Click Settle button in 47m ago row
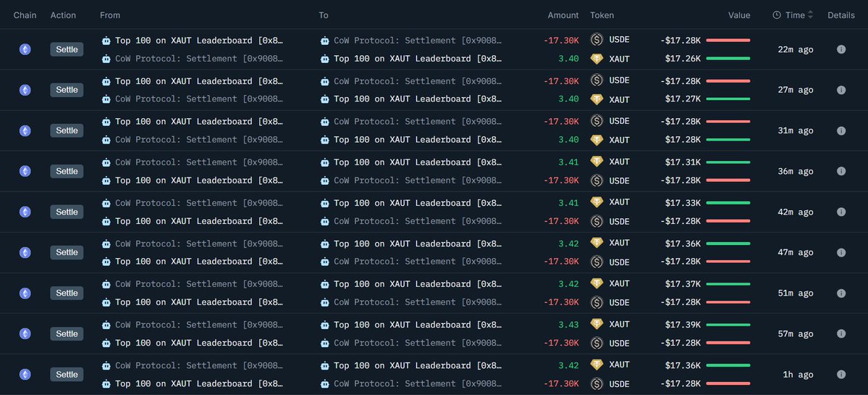The height and width of the screenshot is (395, 868). tap(67, 252)
